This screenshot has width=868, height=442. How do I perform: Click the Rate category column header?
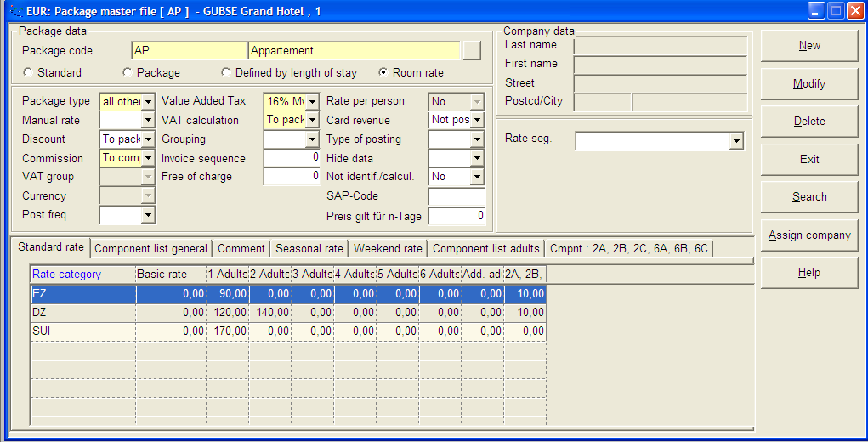click(83, 275)
